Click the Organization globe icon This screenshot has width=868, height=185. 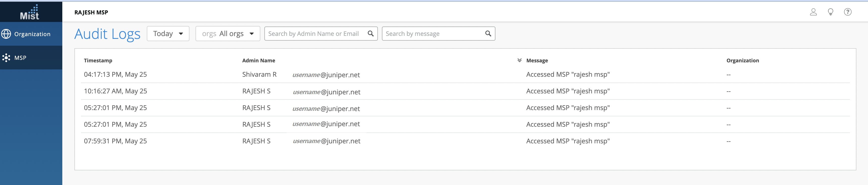tap(6, 34)
